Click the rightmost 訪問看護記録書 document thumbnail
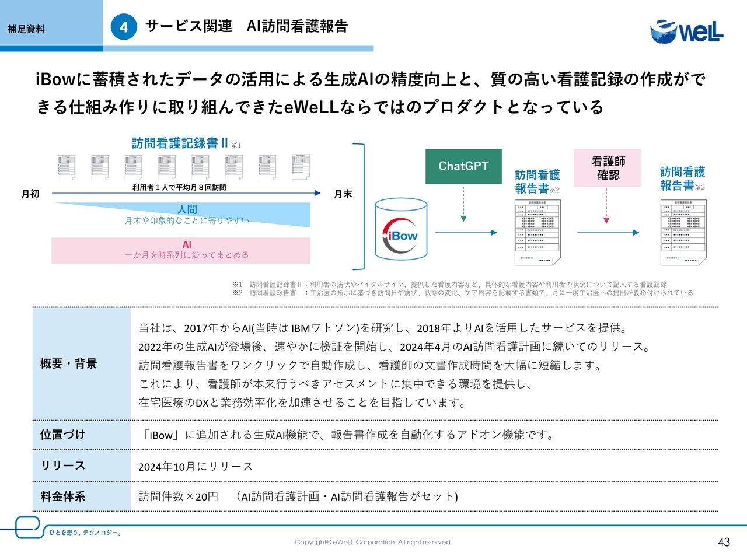This screenshot has width=747, height=560. point(301,167)
